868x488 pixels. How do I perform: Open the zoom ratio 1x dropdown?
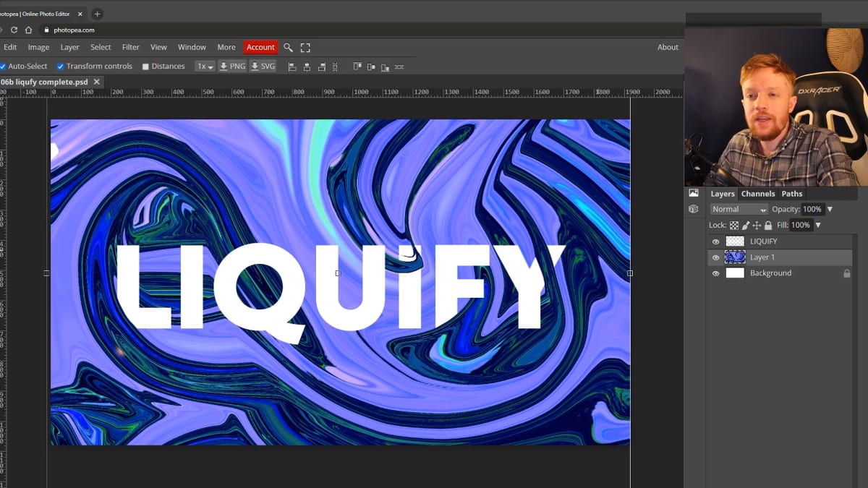click(x=205, y=66)
